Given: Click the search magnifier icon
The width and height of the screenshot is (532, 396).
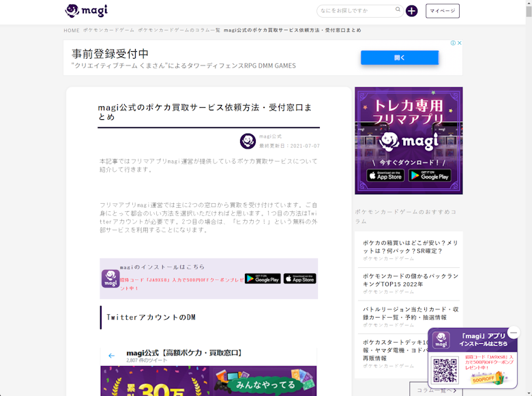Looking at the screenshot, I should point(398,10).
